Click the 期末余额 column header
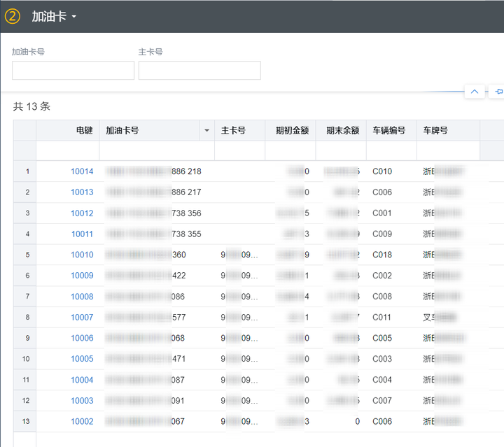This screenshot has width=504, height=447. (x=342, y=130)
